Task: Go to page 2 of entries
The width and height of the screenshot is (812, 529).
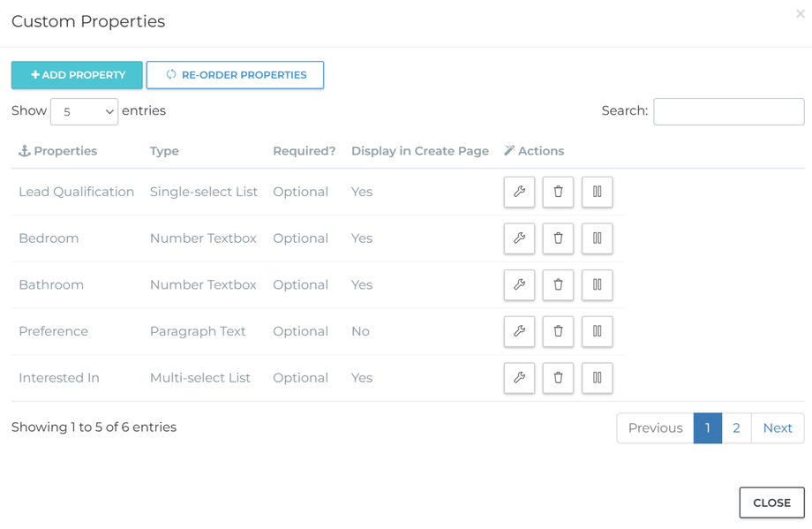Action: pyautogui.click(x=736, y=427)
